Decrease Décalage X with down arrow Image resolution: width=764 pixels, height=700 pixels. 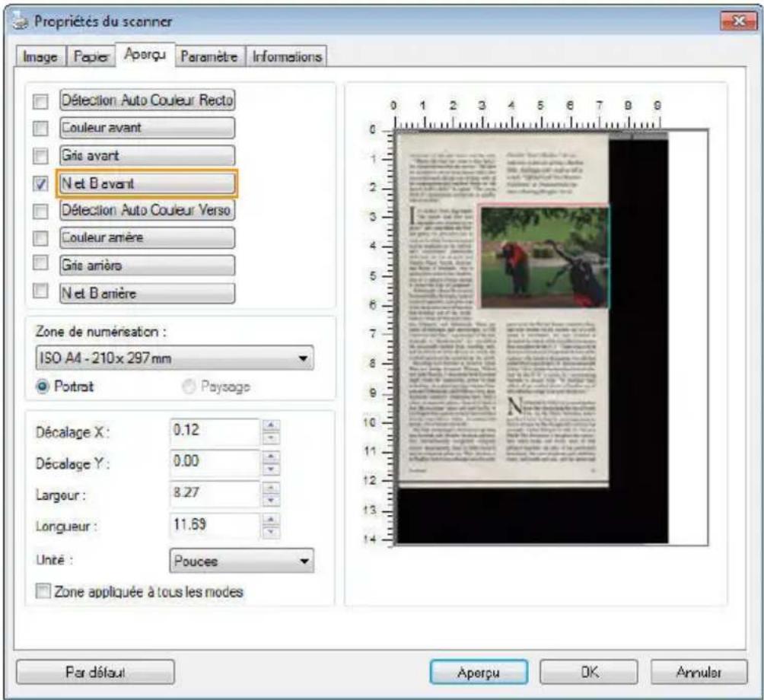point(271,438)
